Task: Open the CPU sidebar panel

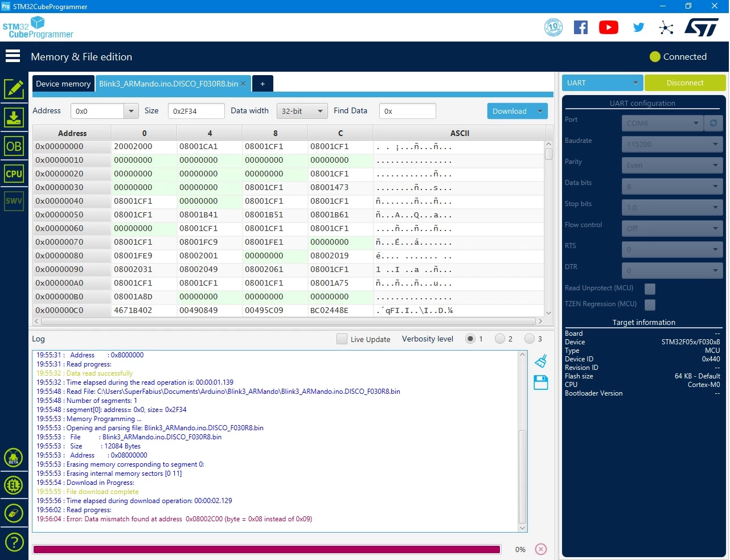Action: click(14, 174)
